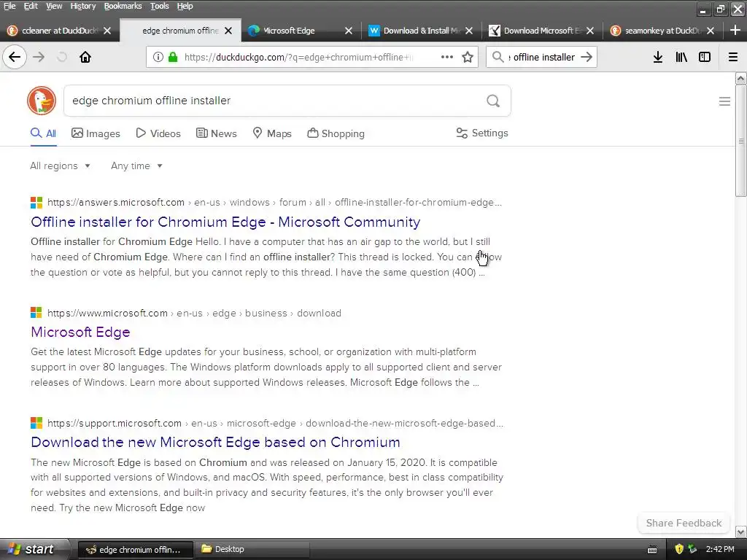
Task: Open page actions three-dot menu
Action: (x=447, y=57)
